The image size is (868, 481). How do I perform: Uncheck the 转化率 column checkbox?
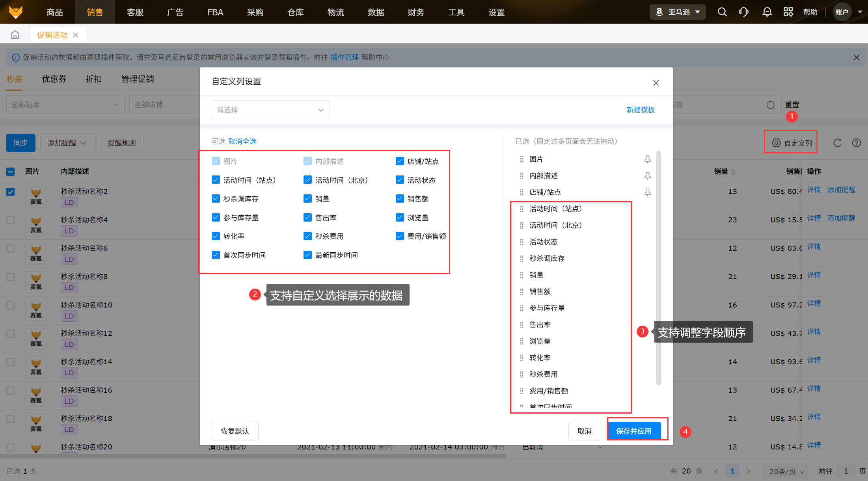pos(216,236)
